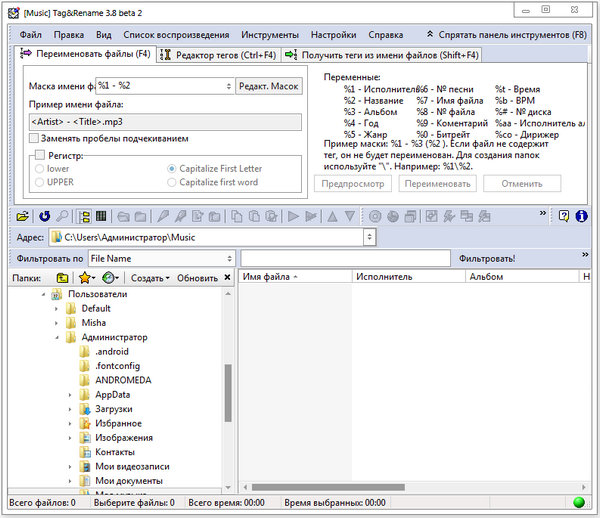Click the folder-up icon beside Папки
The image size is (600, 518).
62,277
